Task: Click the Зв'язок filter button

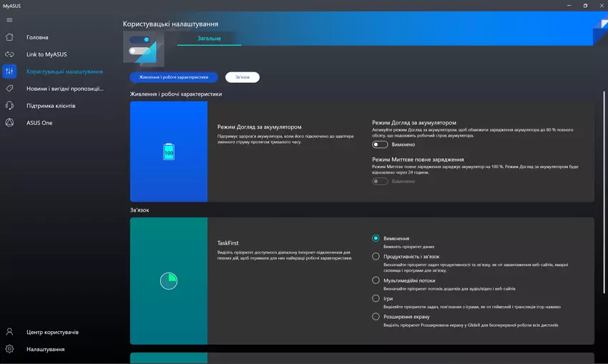Action: click(x=242, y=77)
